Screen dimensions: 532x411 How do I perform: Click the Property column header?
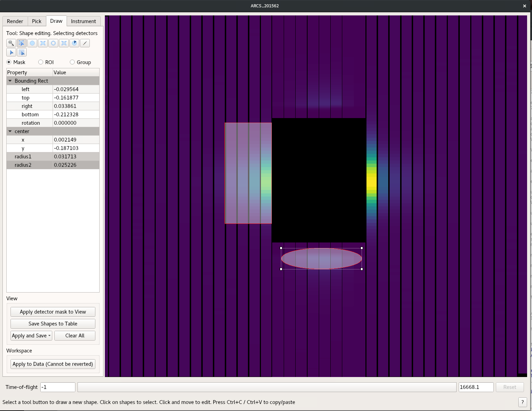click(29, 73)
